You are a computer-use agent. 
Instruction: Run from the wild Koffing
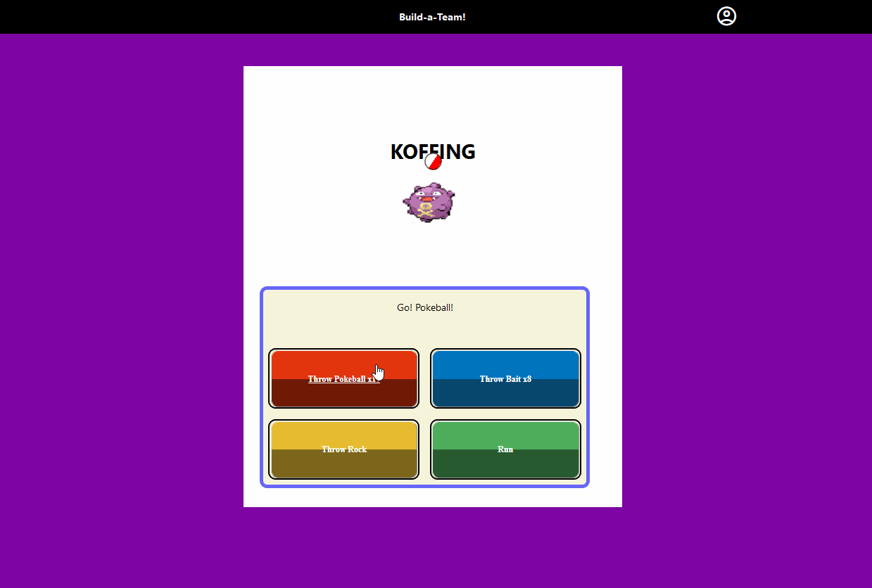click(x=505, y=449)
